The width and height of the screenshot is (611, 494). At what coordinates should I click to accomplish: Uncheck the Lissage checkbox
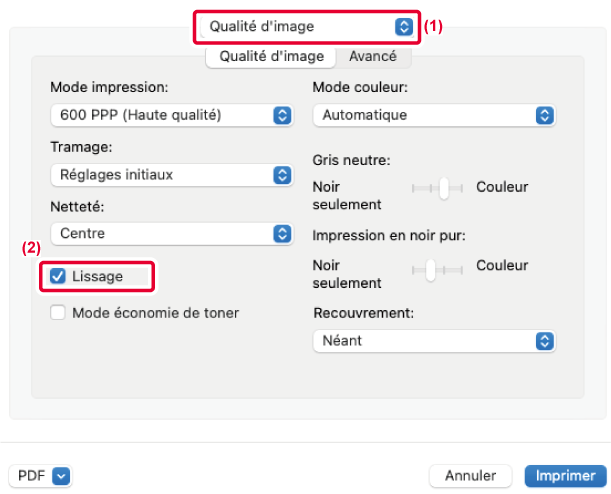coord(58,276)
